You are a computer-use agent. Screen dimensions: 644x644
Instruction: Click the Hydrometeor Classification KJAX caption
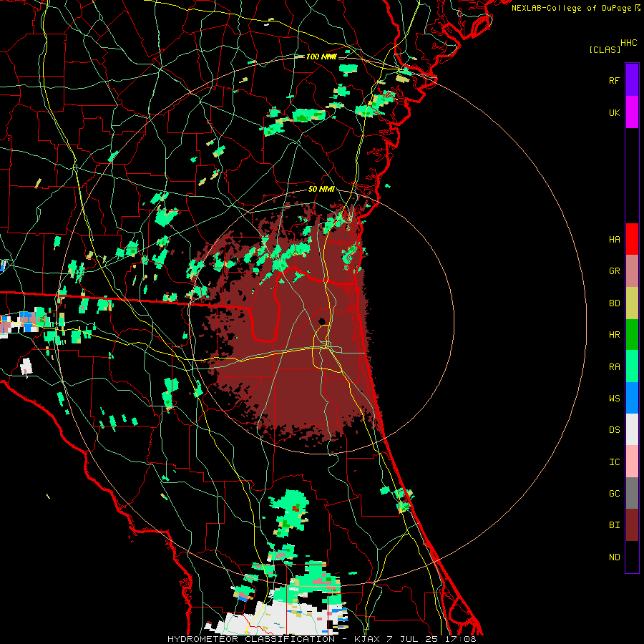coord(321,639)
